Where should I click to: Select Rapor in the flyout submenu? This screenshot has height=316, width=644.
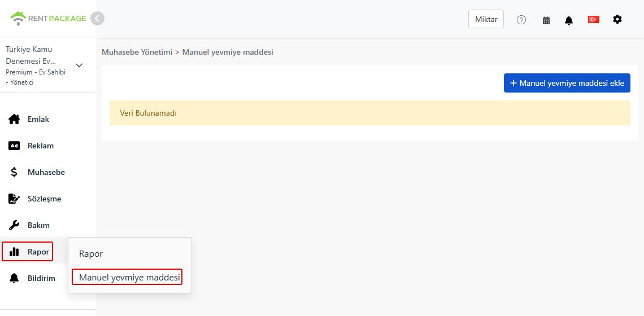91,253
